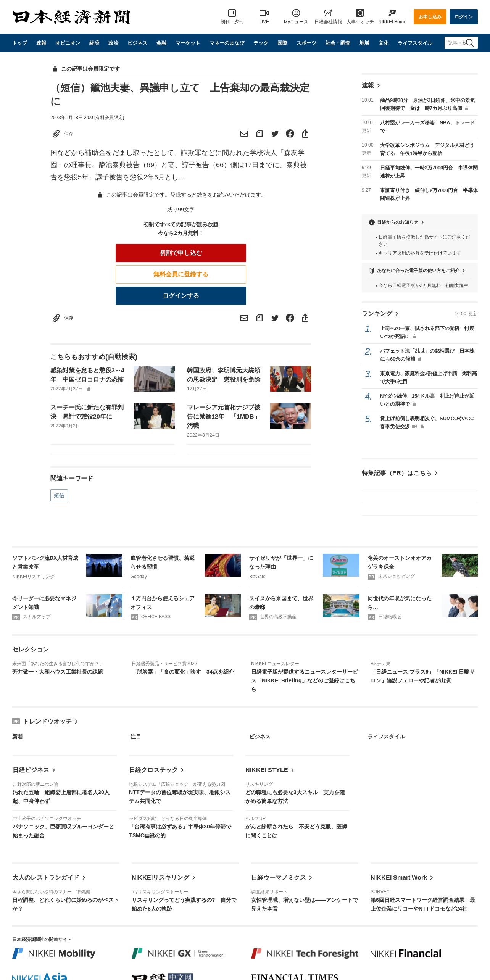Image resolution: width=490 pixels, height=980 pixels.
Task: Click the lower email share icon
Action: [x=244, y=318]
